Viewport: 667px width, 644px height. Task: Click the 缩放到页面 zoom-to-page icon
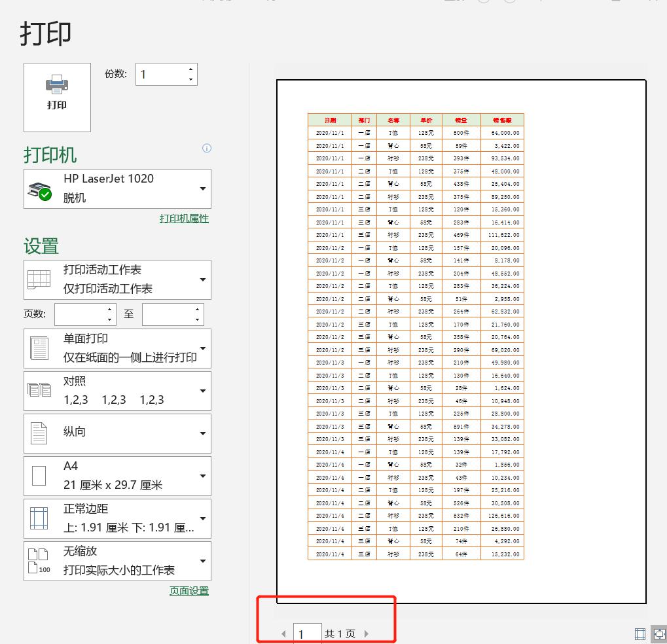(x=659, y=634)
